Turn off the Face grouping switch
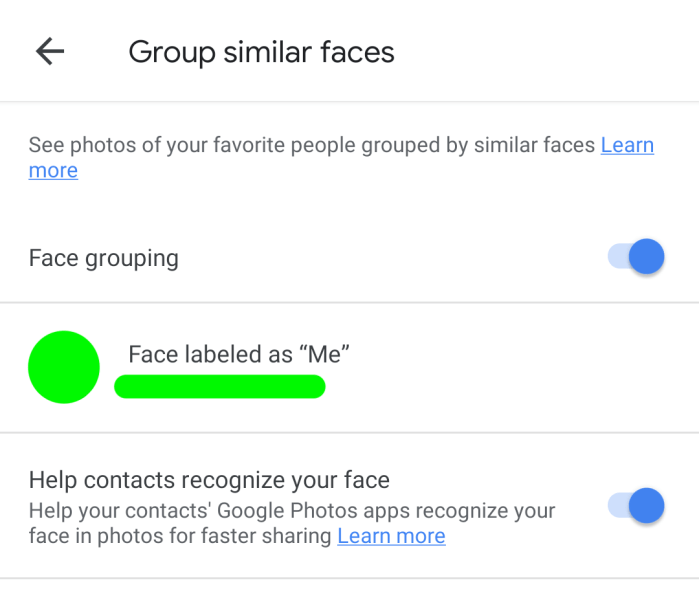The height and width of the screenshot is (609, 699). click(x=636, y=258)
